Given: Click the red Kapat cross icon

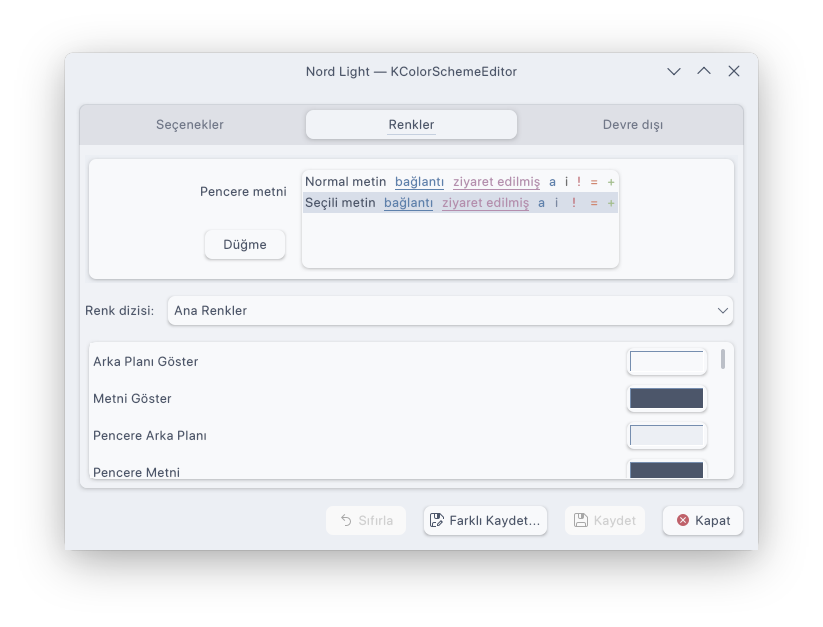Looking at the screenshot, I should pos(683,520).
